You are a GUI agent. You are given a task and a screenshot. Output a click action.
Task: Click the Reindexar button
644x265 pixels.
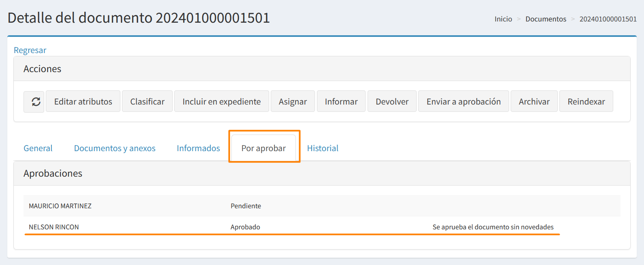click(x=586, y=101)
